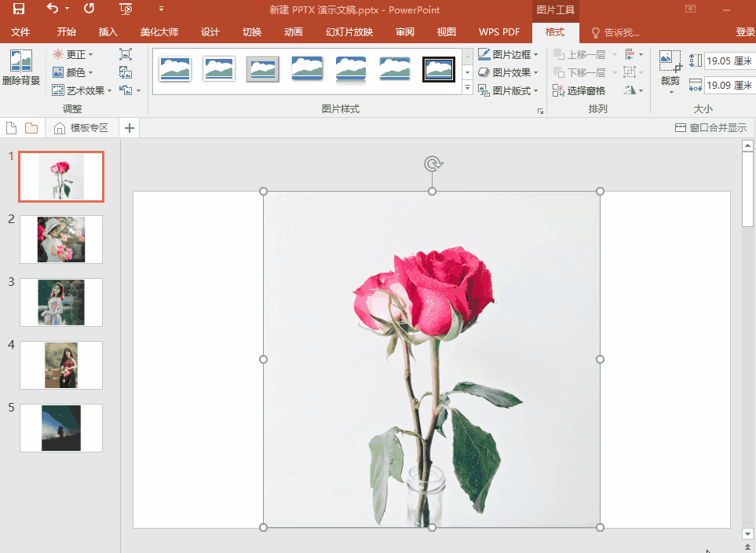This screenshot has height=553, width=756.
Task: Edit the width field 19.09 厘米
Action: [x=730, y=86]
